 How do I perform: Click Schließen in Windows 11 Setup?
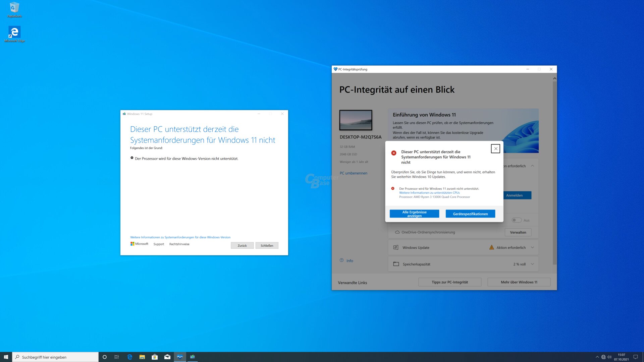(x=267, y=246)
